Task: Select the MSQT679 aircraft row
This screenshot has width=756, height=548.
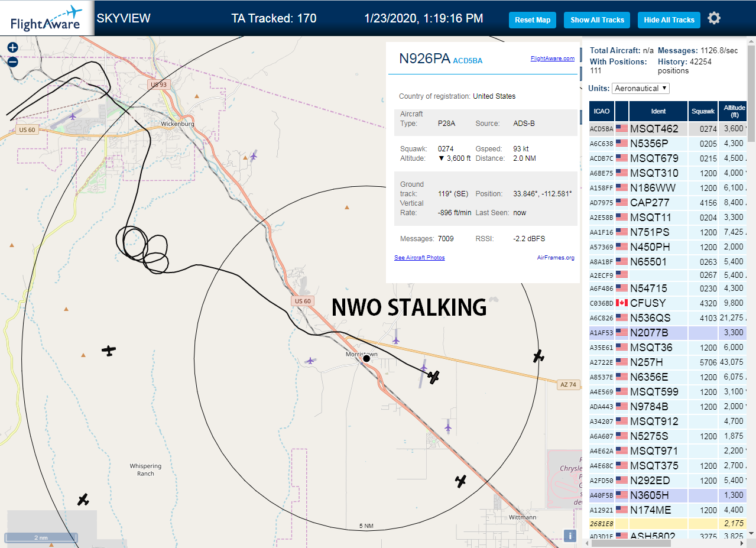Action: point(669,158)
